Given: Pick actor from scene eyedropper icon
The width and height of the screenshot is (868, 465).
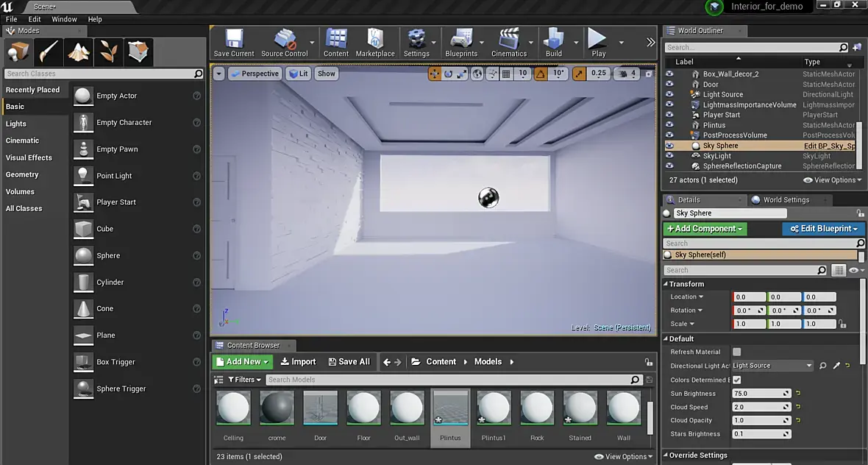Looking at the screenshot, I should coord(836,366).
